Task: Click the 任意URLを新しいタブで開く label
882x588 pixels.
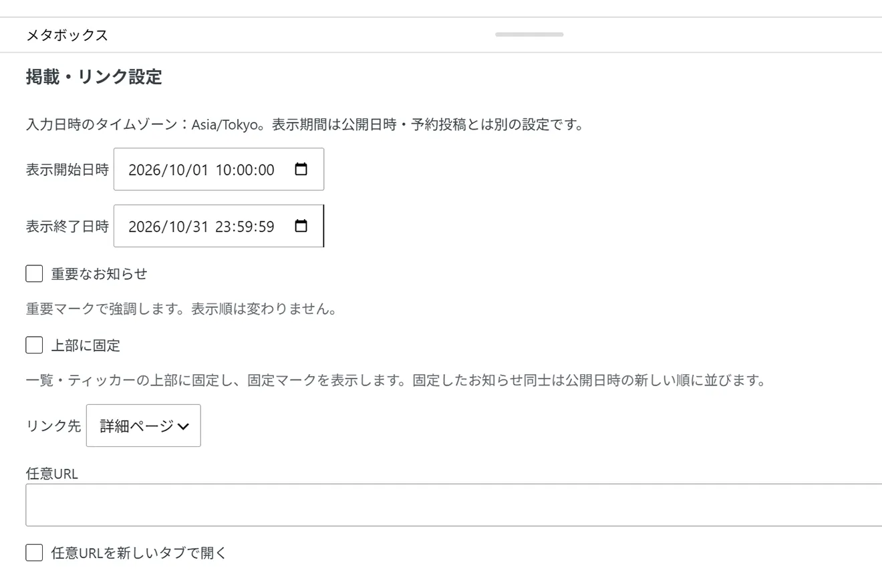Action: [139, 553]
